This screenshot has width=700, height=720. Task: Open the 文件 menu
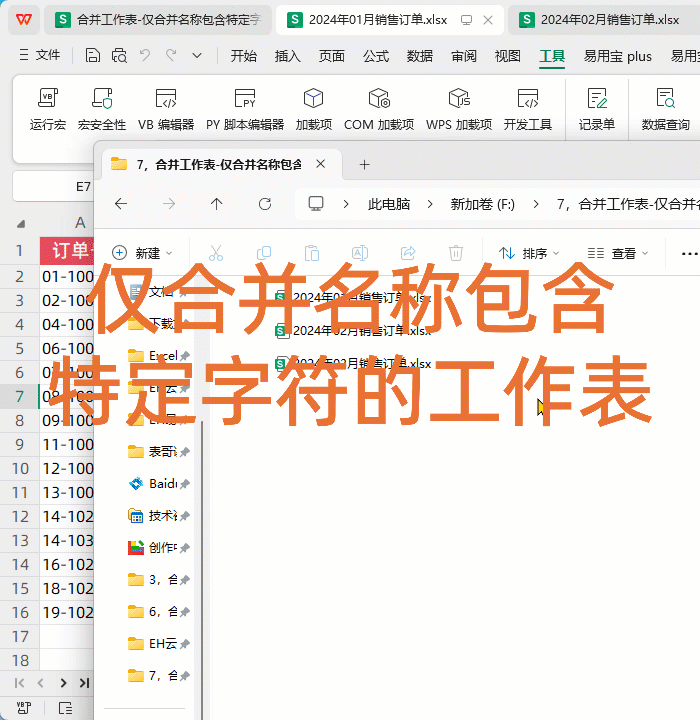tap(40, 55)
